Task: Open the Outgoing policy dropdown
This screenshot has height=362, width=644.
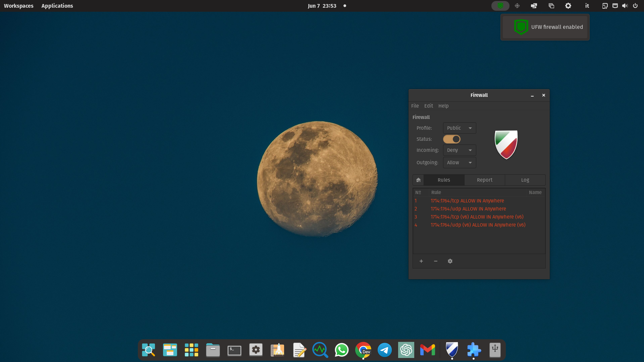Action: 459,163
